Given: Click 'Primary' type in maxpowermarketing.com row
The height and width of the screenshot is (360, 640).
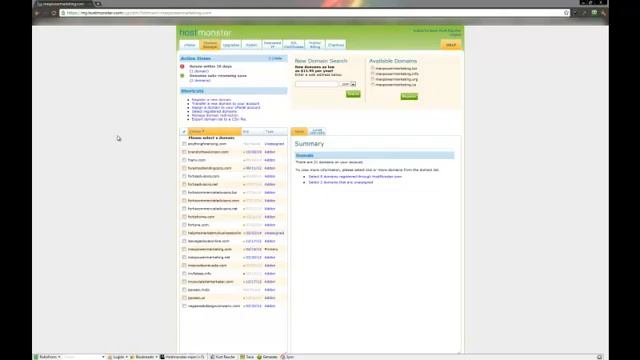Looking at the screenshot, I should (271, 249).
